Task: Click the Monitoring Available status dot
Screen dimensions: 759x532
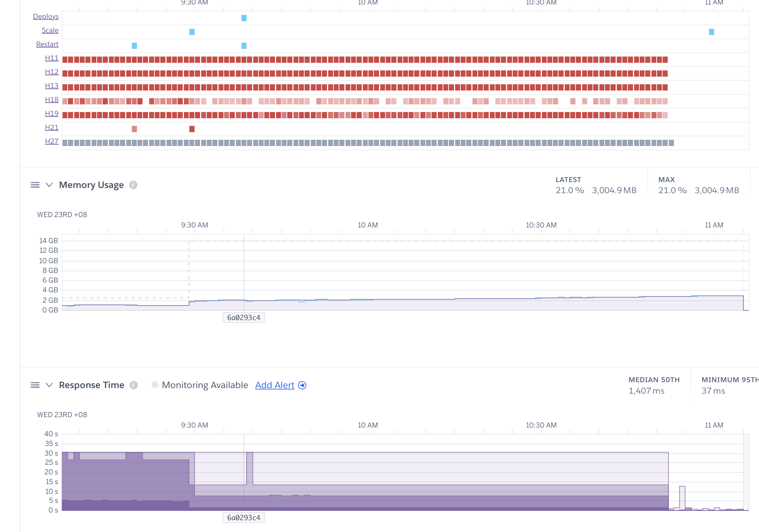Action: pyautogui.click(x=155, y=385)
